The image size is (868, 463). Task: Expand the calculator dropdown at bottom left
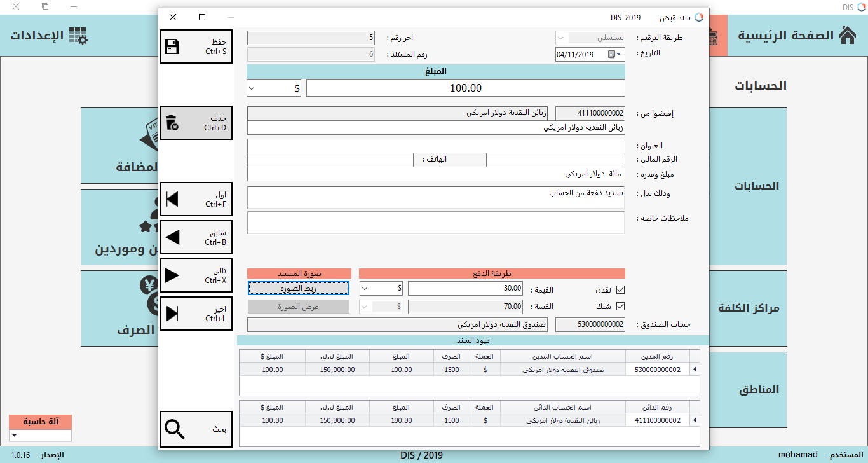pyautogui.click(x=13, y=436)
